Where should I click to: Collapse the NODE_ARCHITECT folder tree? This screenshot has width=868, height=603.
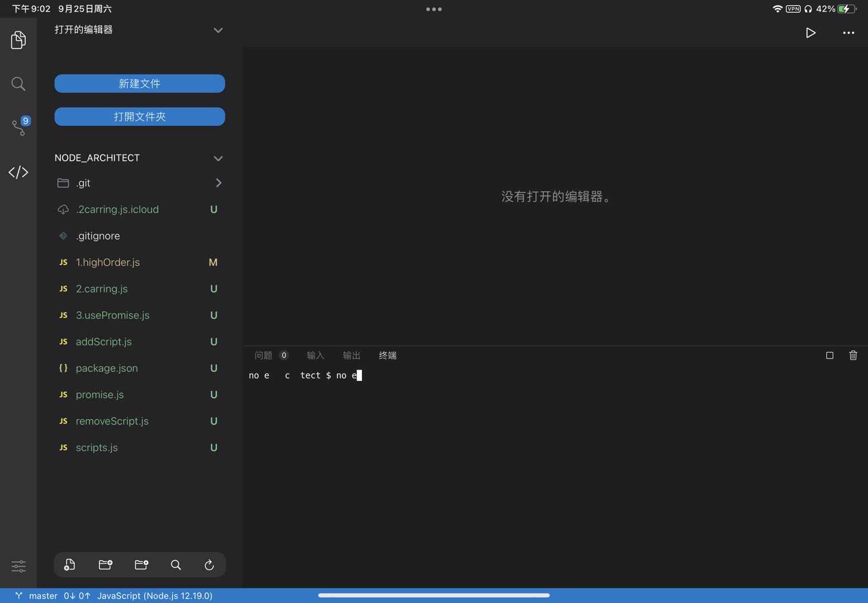[x=218, y=158]
